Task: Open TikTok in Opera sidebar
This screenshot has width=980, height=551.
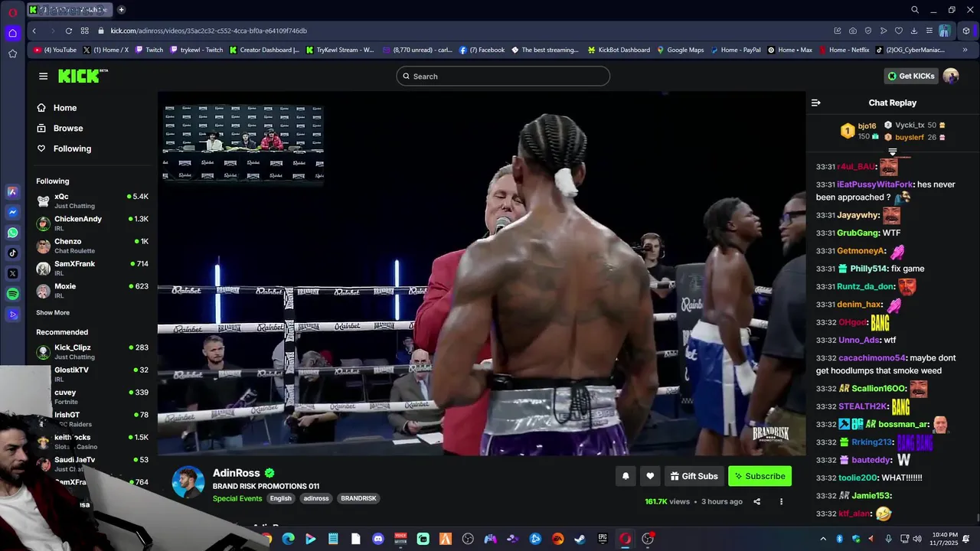Action: click(12, 253)
